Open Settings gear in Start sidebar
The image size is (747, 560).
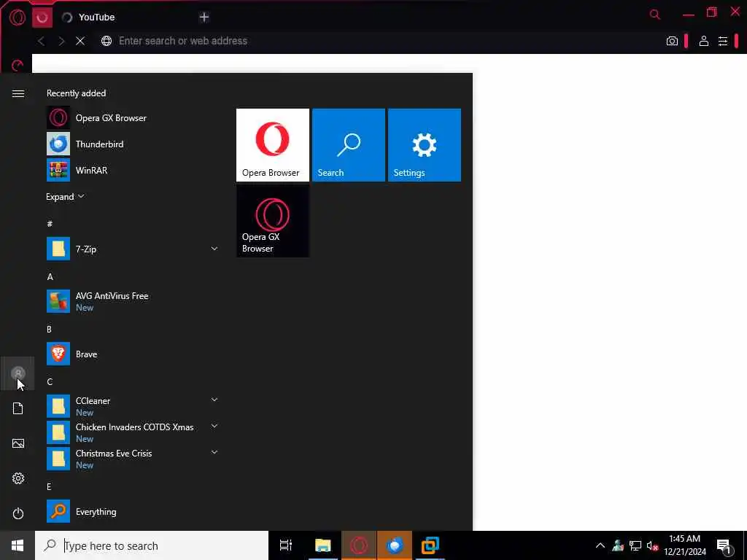18,478
